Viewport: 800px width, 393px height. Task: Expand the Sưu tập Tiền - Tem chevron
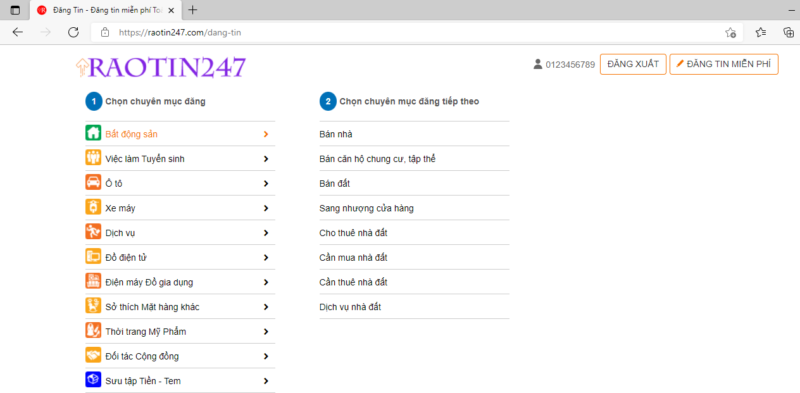(266, 381)
